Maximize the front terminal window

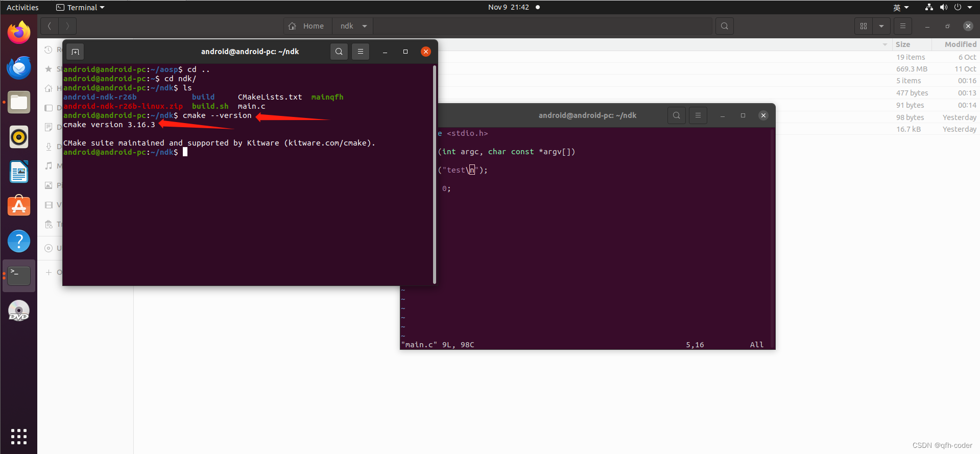405,52
